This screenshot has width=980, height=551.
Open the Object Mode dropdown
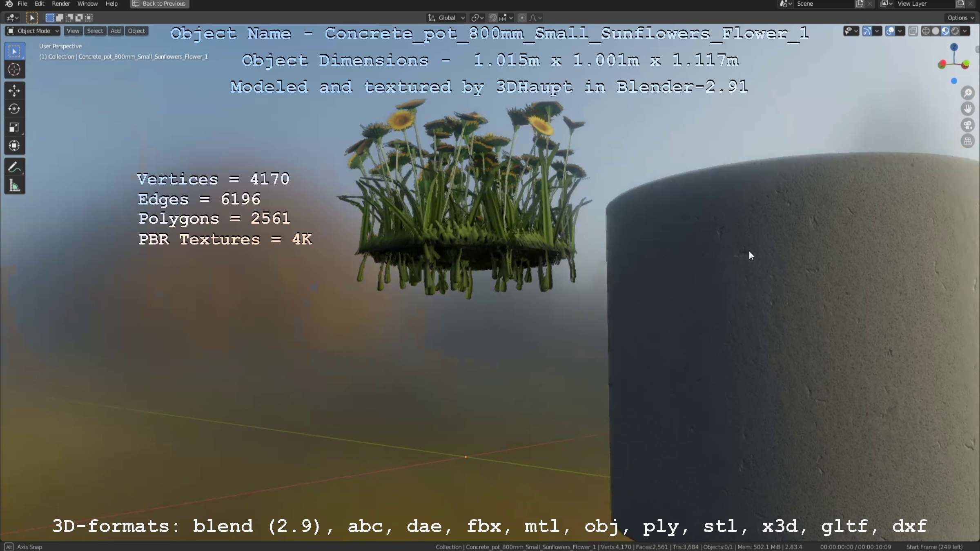(33, 31)
